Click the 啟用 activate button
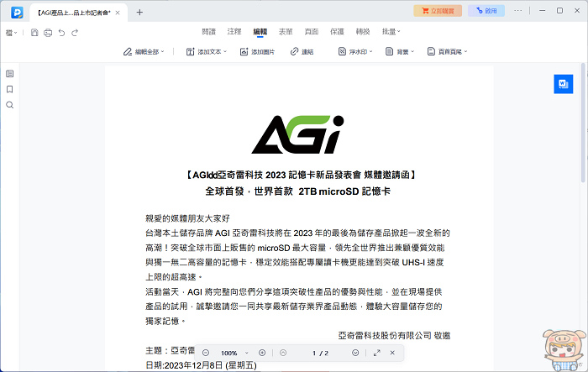The height and width of the screenshot is (372, 588). [486, 11]
